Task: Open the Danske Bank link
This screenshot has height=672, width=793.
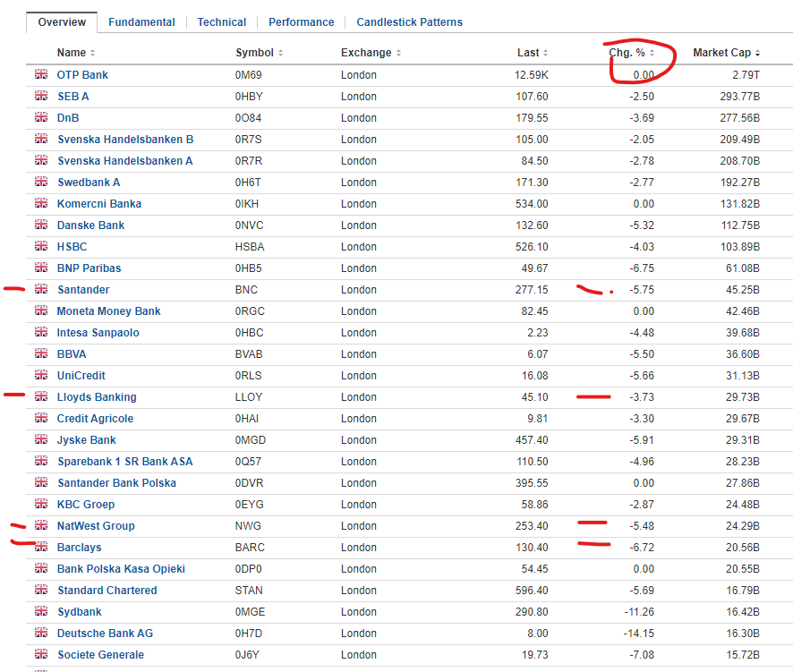Action: pyautogui.click(x=90, y=225)
